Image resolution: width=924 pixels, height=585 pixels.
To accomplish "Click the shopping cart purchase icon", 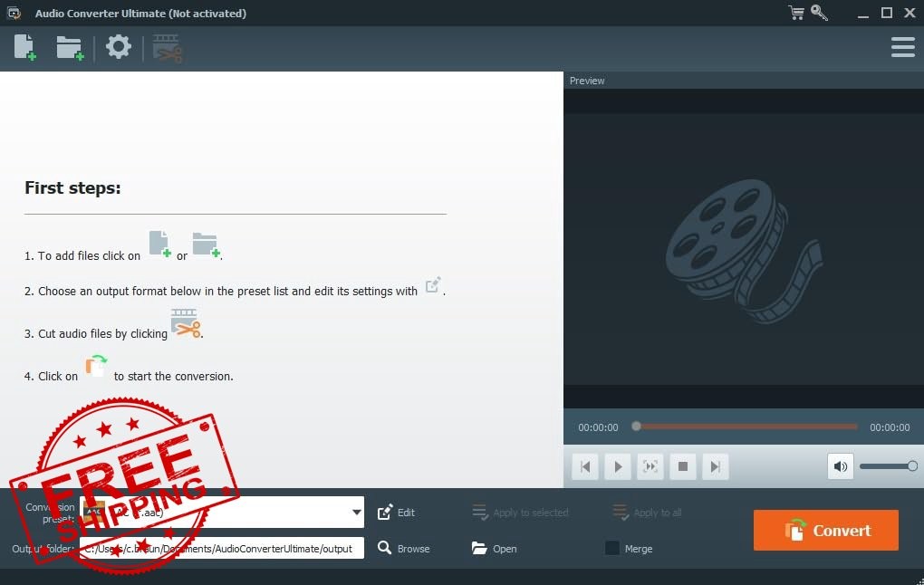I will coord(796,13).
